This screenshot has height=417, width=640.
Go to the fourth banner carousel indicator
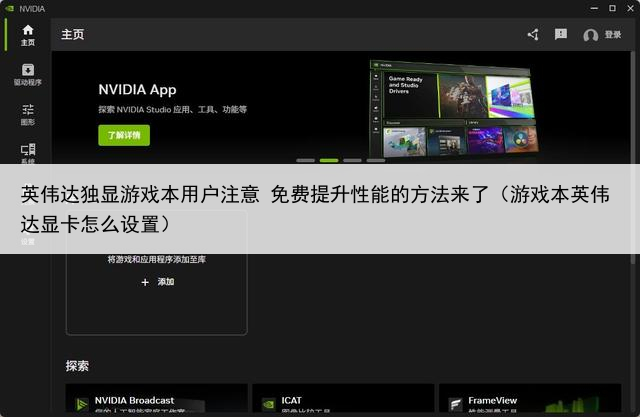coord(376,160)
